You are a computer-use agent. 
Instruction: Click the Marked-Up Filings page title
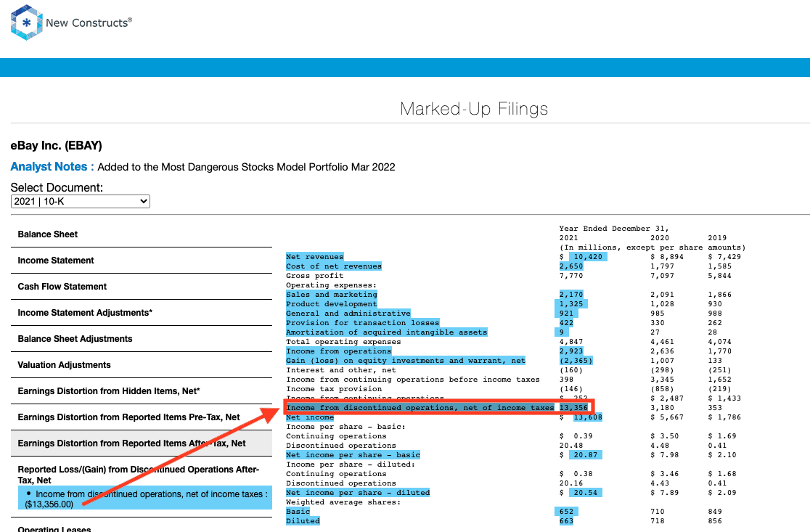coord(474,109)
